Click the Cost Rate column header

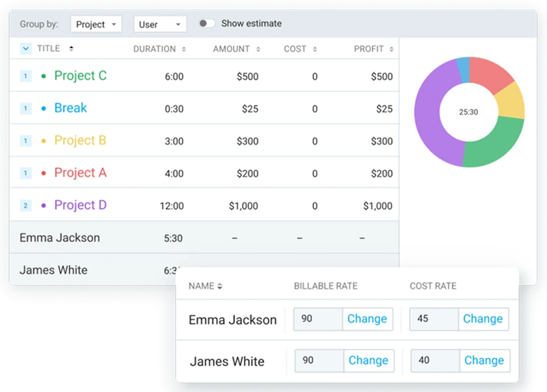pyautogui.click(x=433, y=286)
